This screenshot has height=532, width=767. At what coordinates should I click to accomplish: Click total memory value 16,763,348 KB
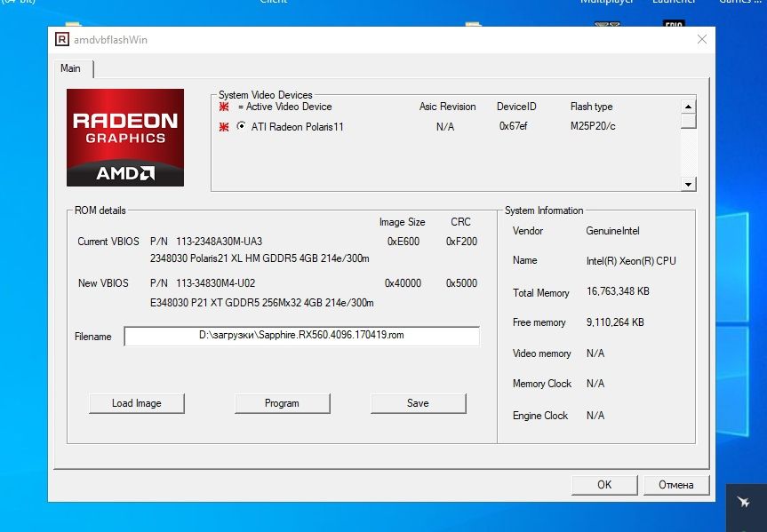pyautogui.click(x=618, y=291)
